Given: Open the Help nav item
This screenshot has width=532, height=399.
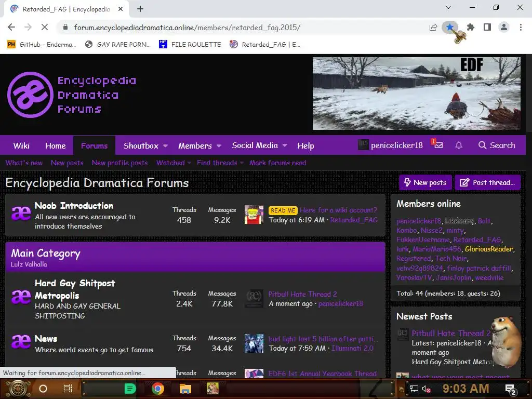Looking at the screenshot, I should pyautogui.click(x=305, y=145).
